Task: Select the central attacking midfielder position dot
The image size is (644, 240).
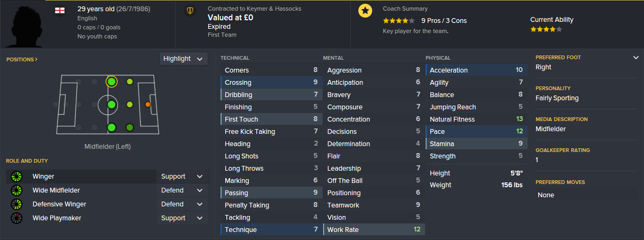Action: click(x=129, y=105)
